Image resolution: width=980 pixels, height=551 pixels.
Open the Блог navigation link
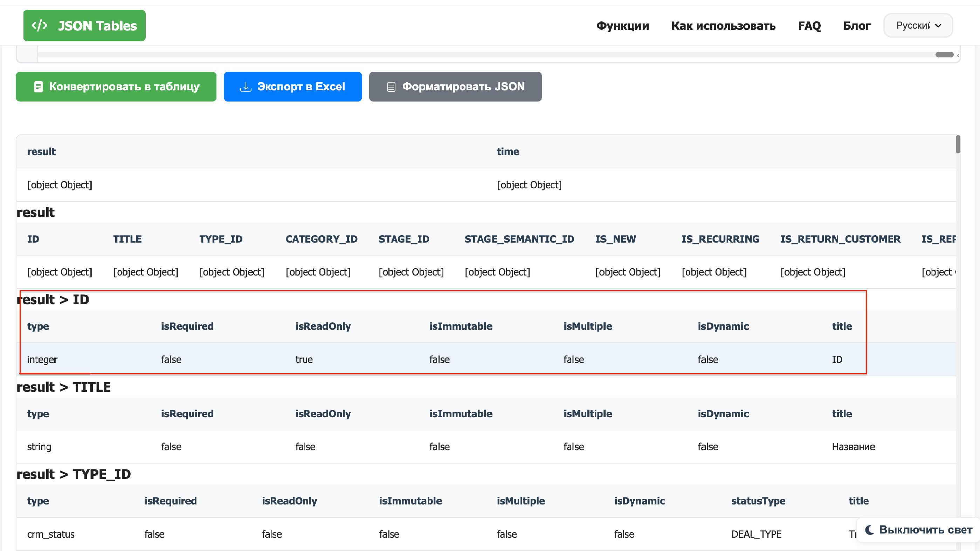point(857,26)
